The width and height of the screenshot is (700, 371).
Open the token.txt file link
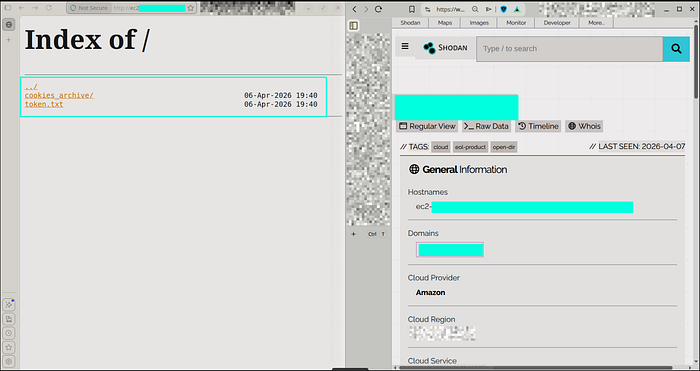pos(44,104)
